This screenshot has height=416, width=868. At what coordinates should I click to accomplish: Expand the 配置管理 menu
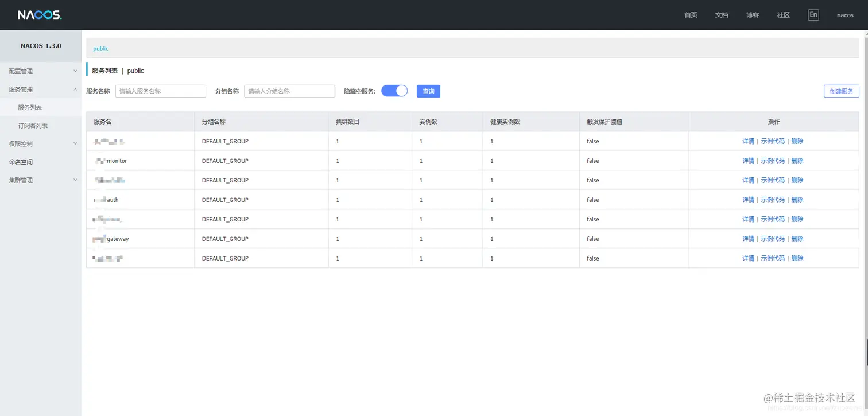pos(41,71)
